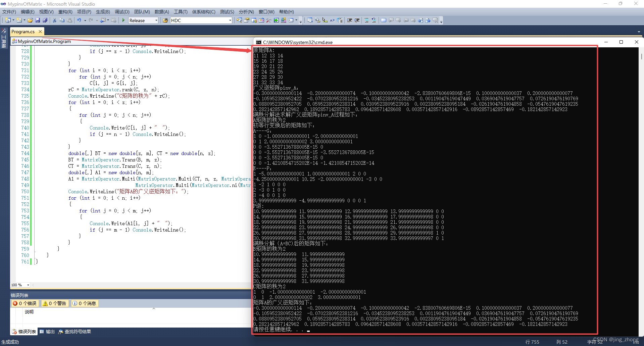Open the 项目(P) menu
The height and width of the screenshot is (346, 644).
point(84,12)
